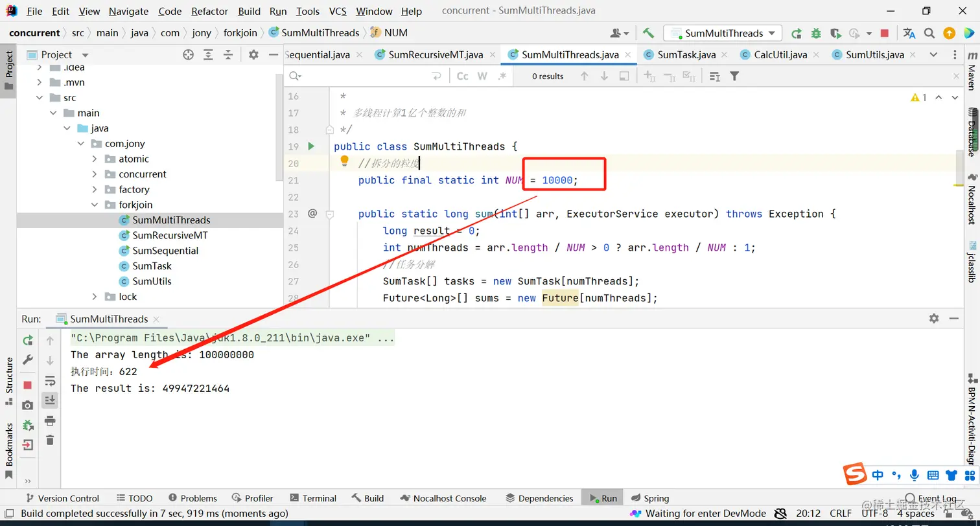Select SumSequential in project tree
This screenshot has height=526, width=980.
pyautogui.click(x=165, y=251)
